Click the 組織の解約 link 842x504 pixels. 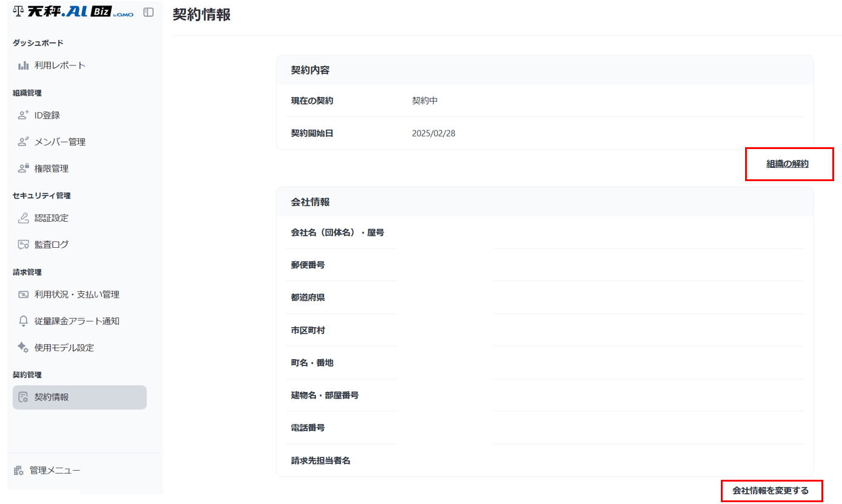point(787,164)
